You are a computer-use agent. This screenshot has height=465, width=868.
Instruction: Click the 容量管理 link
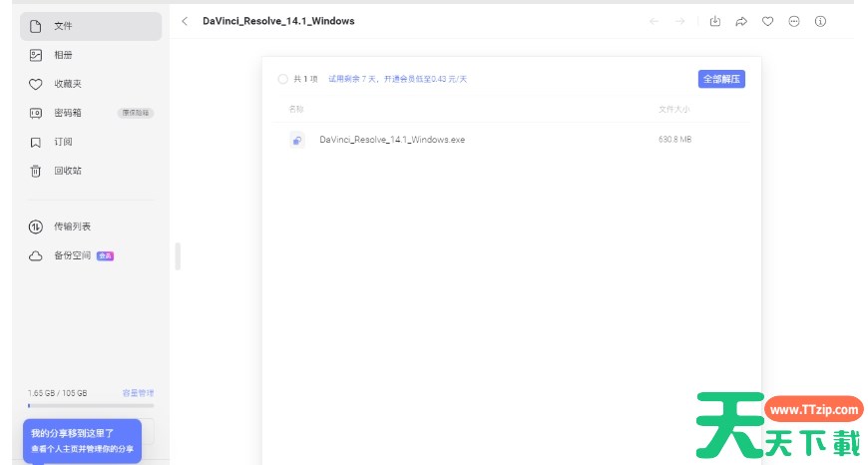point(138,393)
